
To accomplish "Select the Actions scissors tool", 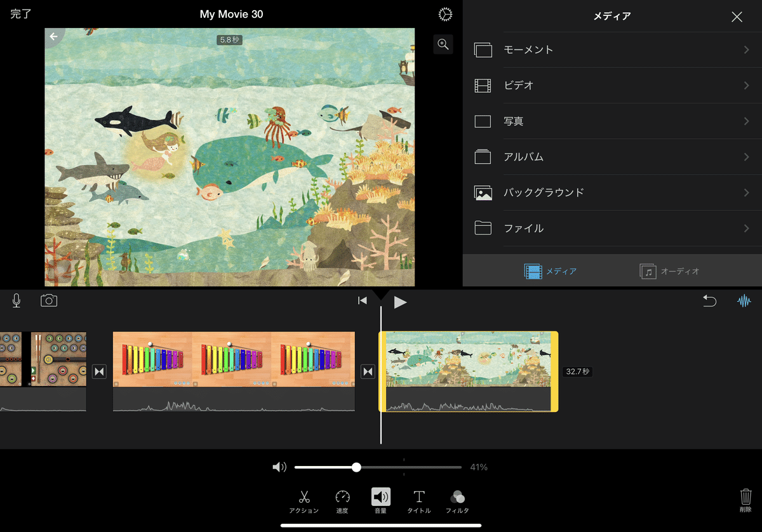I will click(x=304, y=501).
